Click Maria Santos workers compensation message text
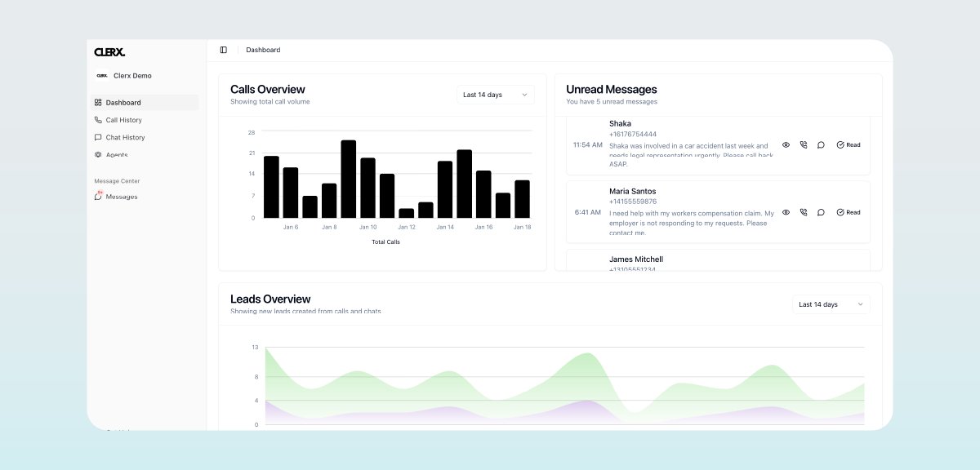 (x=692, y=223)
